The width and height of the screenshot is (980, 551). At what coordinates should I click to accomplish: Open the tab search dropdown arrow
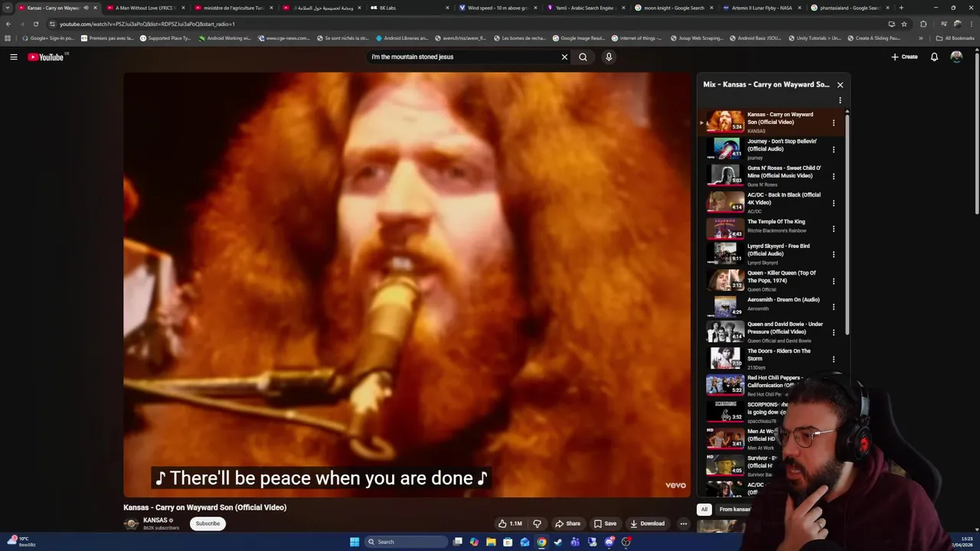[x=7, y=8]
